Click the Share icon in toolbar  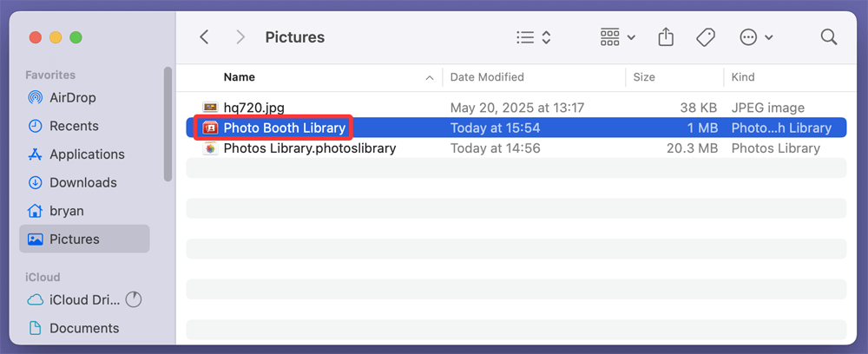click(x=666, y=37)
